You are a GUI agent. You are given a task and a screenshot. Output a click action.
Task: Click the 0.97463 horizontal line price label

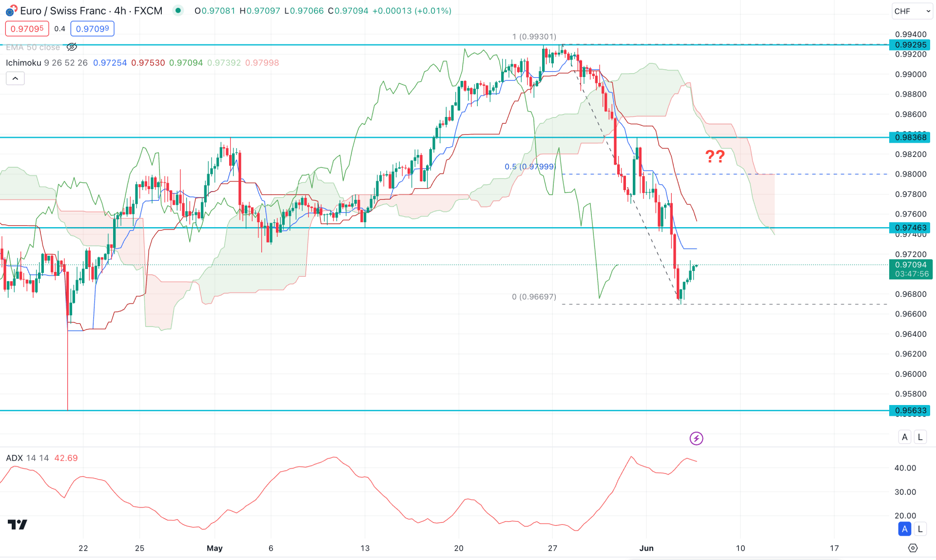(911, 228)
